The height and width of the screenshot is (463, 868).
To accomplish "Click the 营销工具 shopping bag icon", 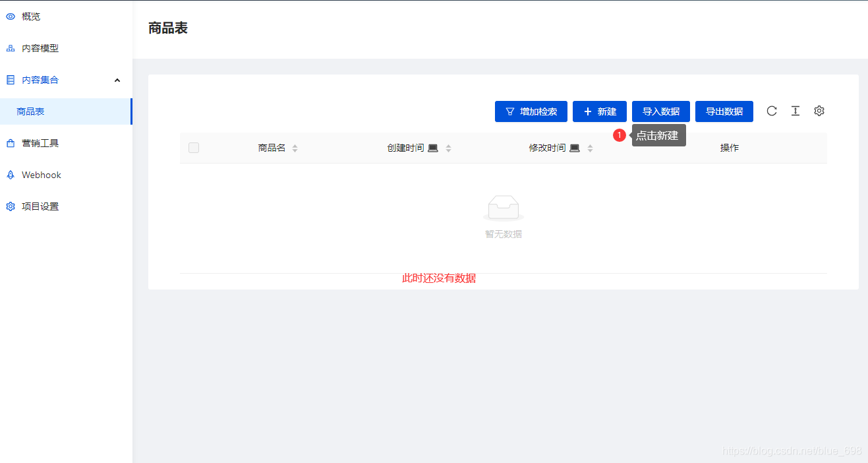I will [x=11, y=143].
